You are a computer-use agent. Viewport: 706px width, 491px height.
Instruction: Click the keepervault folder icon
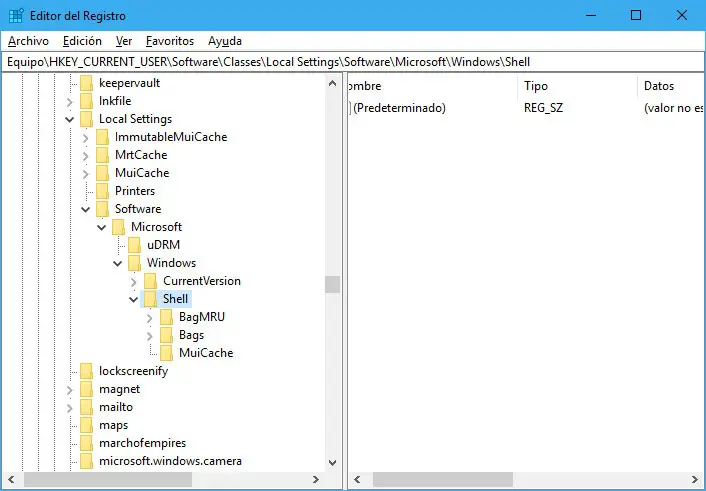click(x=86, y=83)
